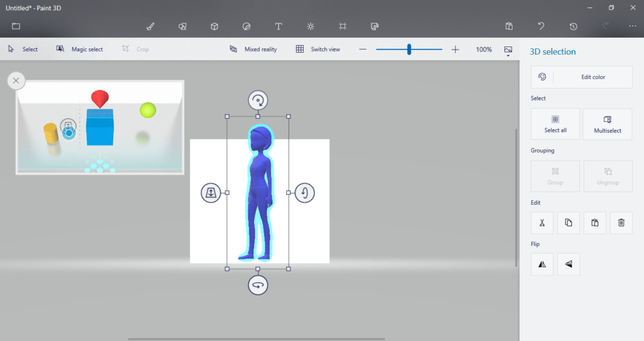Click the Select all button
The width and height of the screenshot is (644, 341).
555,124
